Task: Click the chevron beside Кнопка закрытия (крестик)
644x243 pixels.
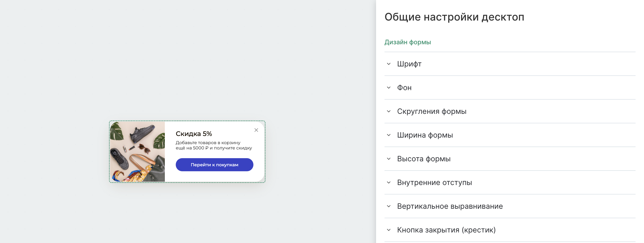Action: click(x=389, y=230)
